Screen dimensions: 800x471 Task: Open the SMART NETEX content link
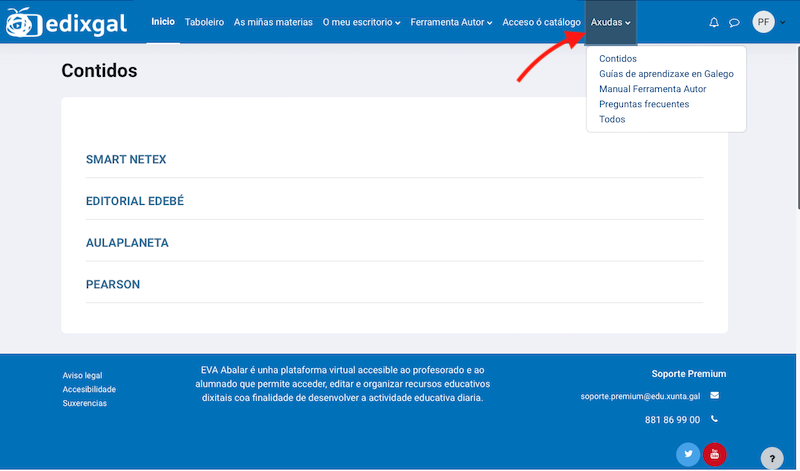click(x=126, y=159)
